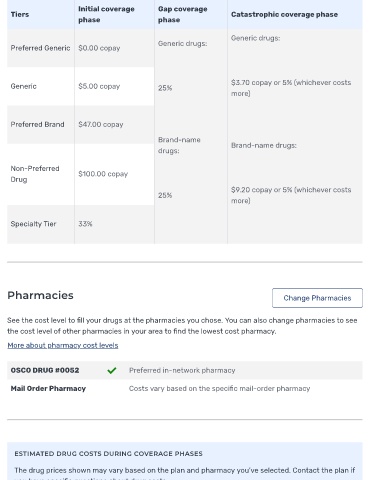Open More about pharmacy cost levels link
The image size is (370, 480).
[63, 345]
